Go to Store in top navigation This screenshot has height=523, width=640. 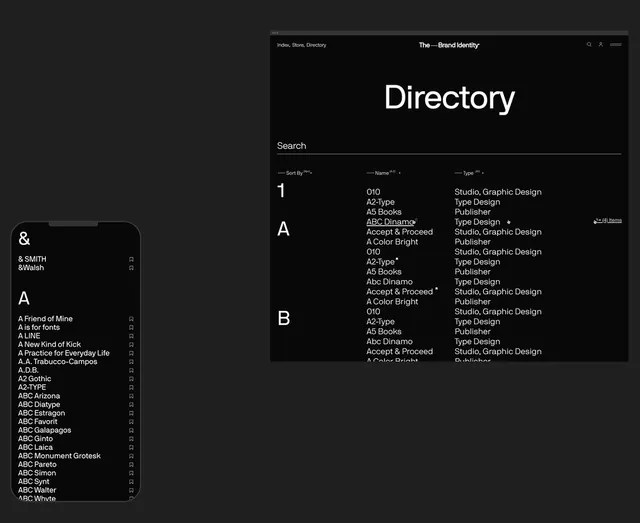pyautogui.click(x=298, y=45)
